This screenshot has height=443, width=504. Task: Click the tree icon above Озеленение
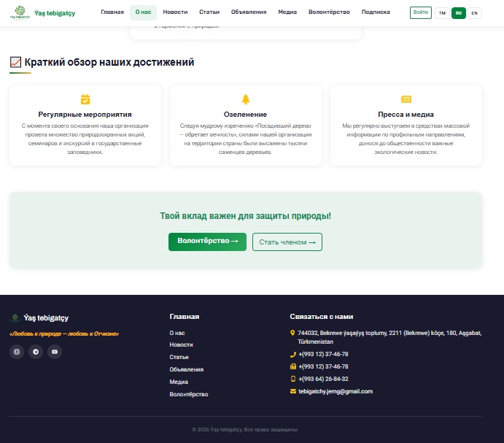[245, 99]
